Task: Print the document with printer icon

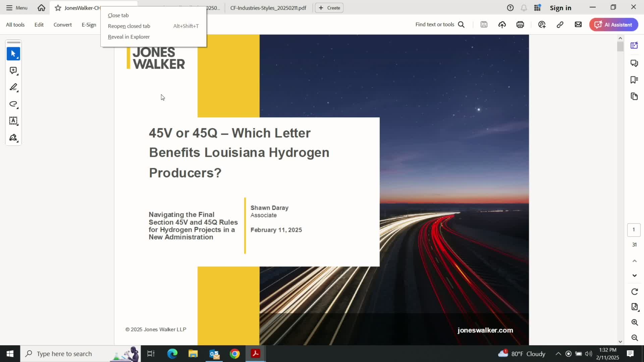Action: [x=520, y=24]
